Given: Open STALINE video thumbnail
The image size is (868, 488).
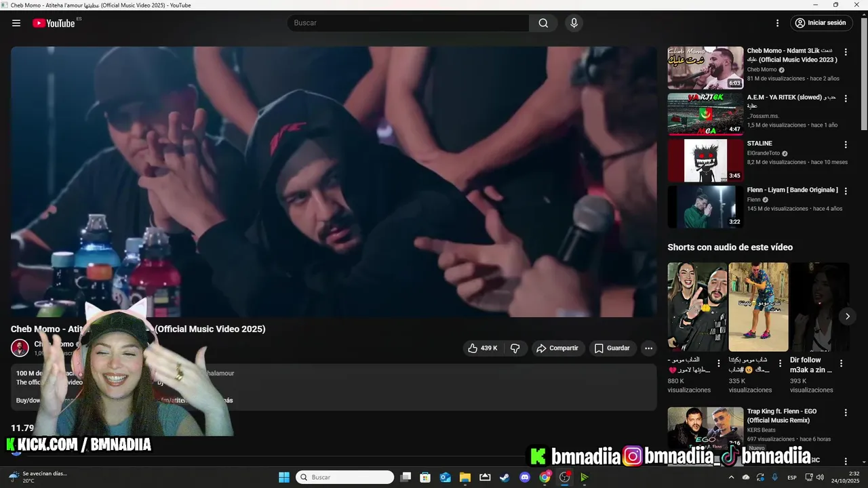Looking at the screenshot, I should (x=705, y=161).
